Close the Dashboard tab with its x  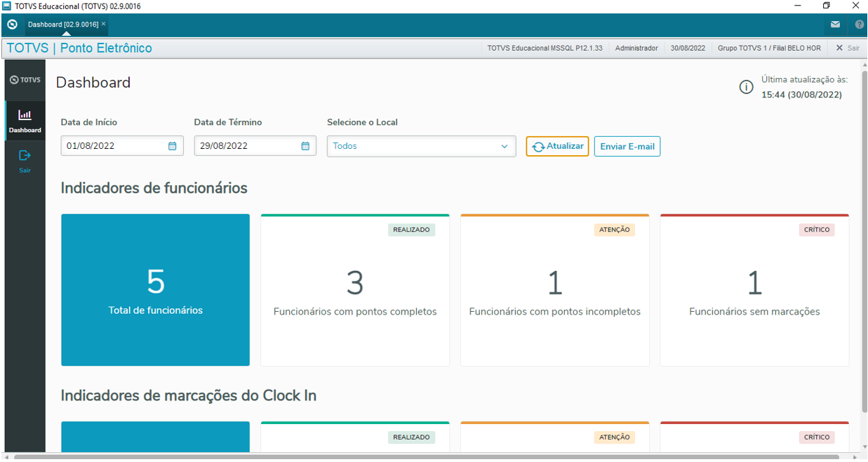(102, 23)
